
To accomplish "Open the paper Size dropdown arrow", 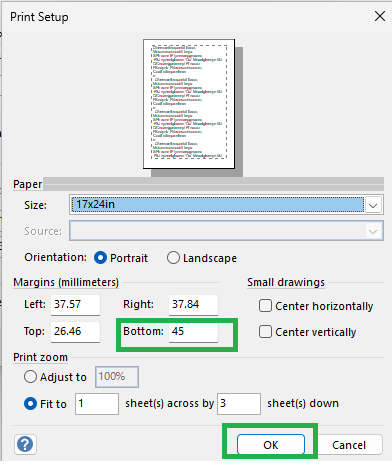I will click(373, 205).
